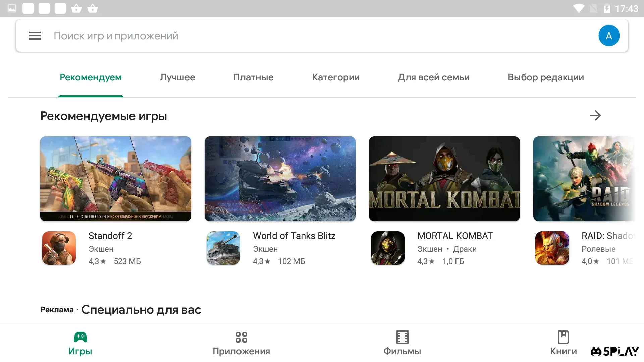Select the Games section in bottom bar

[x=80, y=343]
